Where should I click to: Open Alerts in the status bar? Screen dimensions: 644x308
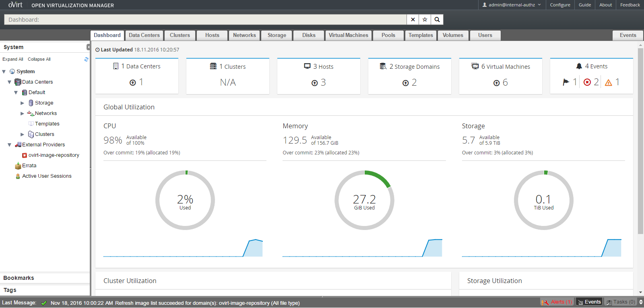click(x=557, y=302)
